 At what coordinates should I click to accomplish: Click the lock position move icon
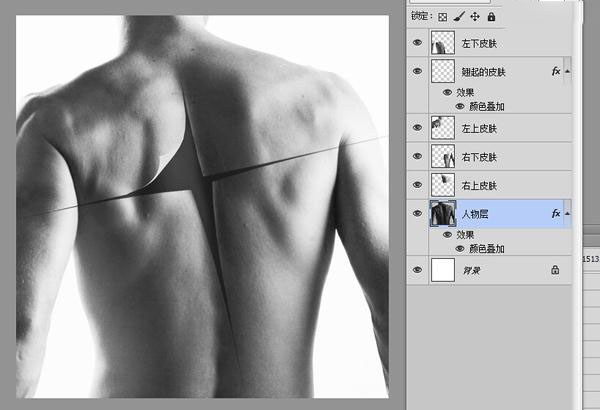coord(475,17)
